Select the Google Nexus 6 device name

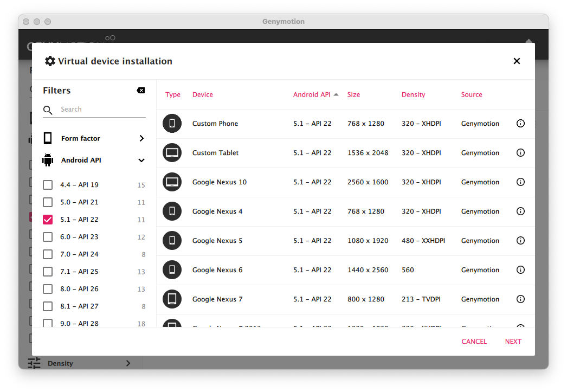click(x=217, y=270)
